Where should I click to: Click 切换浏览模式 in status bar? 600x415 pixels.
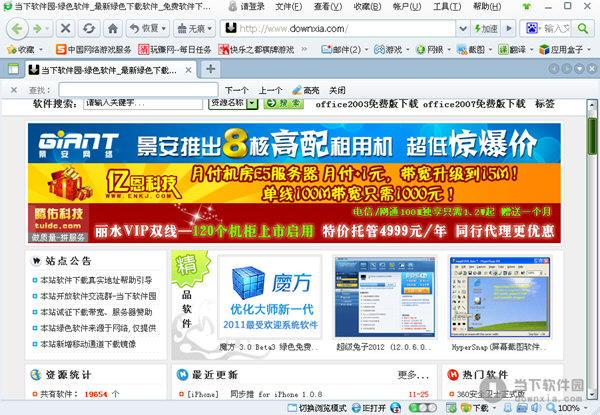tap(317, 408)
